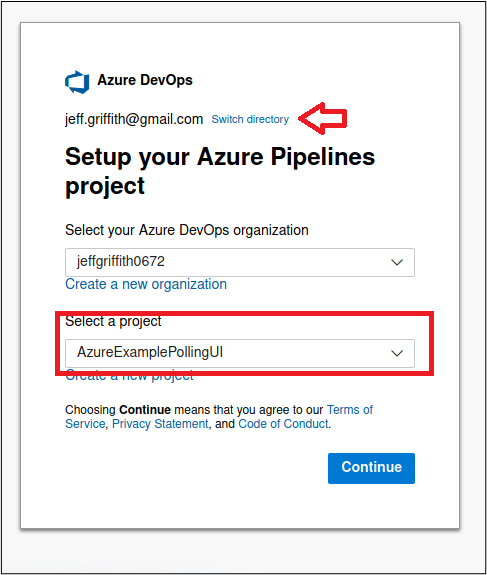
Task: Open the AzureExamplePollingUI project combo box
Action: coord(240,353)
